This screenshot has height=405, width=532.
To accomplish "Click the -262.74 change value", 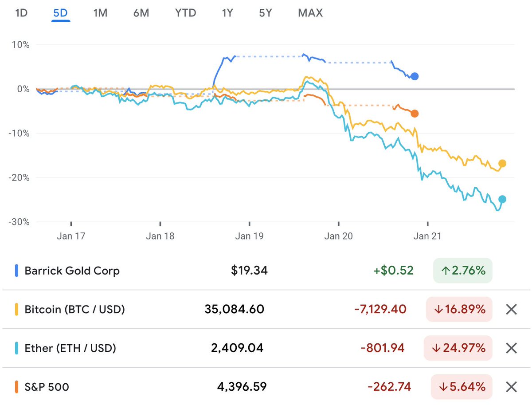I will click(x=389, y=387).
